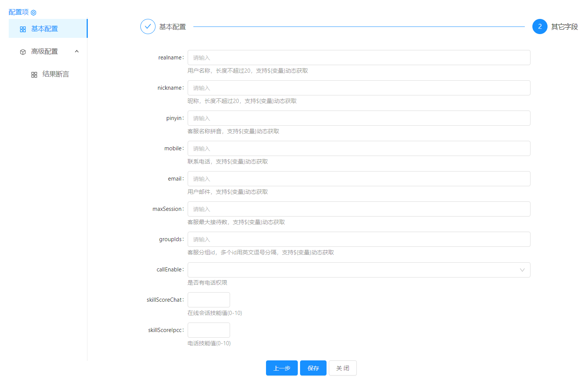Image resolution: width=588 pixels, height=385 pixels.
Task: Click the target icon beside 配置项
Action: coord(33,13)
